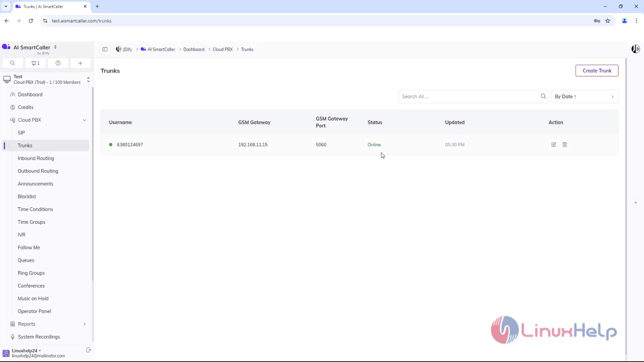
Task: Bookmark this page with star icon
Action: point(608,21)
